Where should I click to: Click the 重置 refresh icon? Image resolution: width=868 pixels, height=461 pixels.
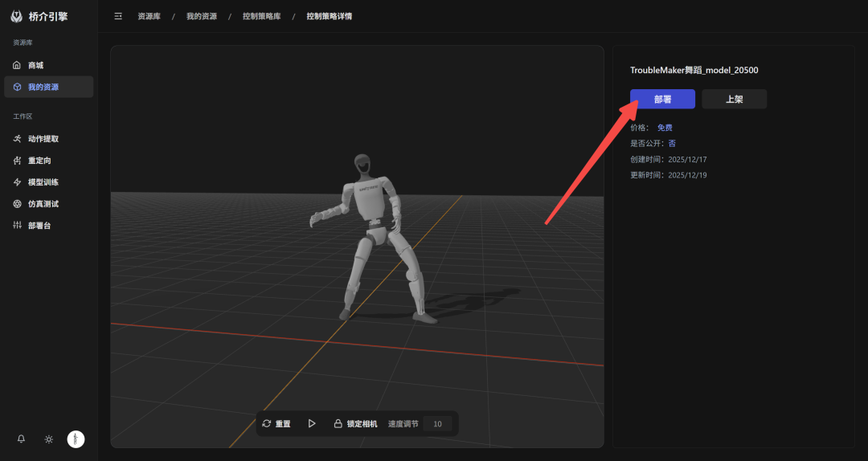coord(266,423)
